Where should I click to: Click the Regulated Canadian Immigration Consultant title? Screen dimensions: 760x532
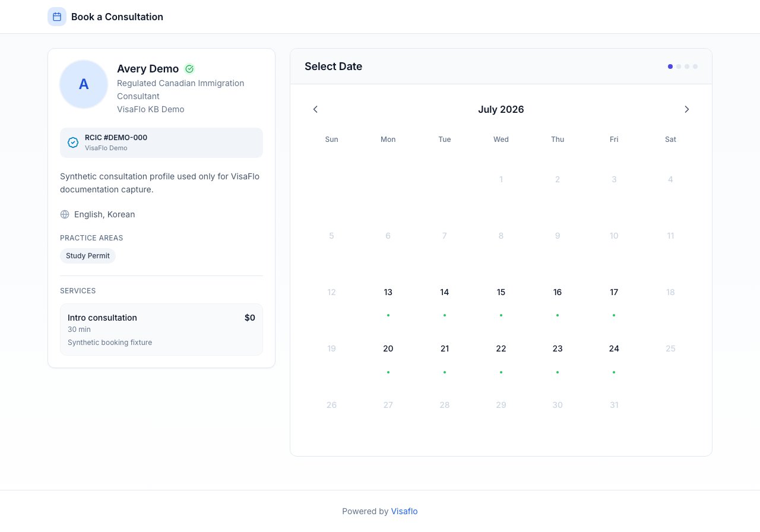coord(180,90)
